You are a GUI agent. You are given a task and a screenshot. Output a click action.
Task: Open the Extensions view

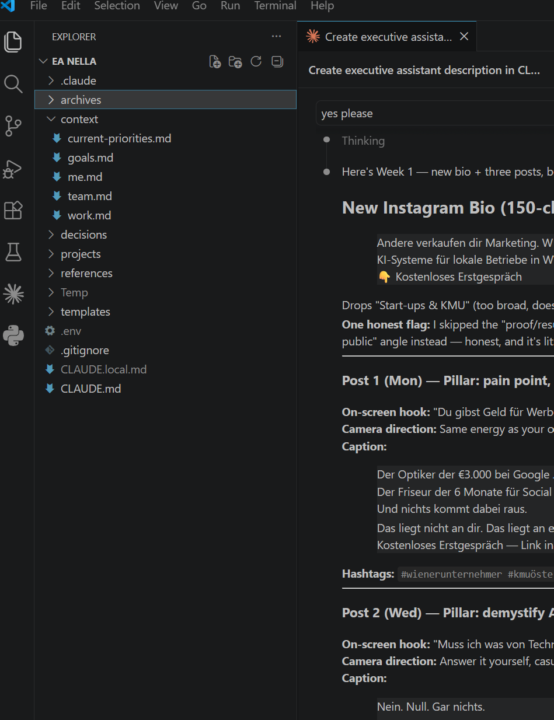coord(13,210)
